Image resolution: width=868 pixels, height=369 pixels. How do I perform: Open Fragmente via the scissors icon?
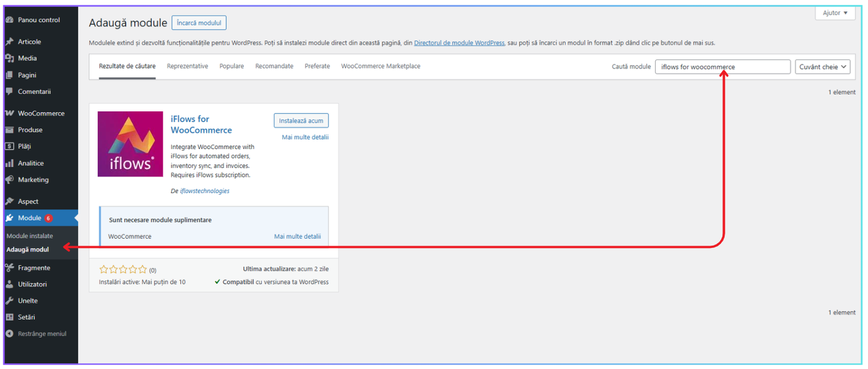[x=9, y=267]
